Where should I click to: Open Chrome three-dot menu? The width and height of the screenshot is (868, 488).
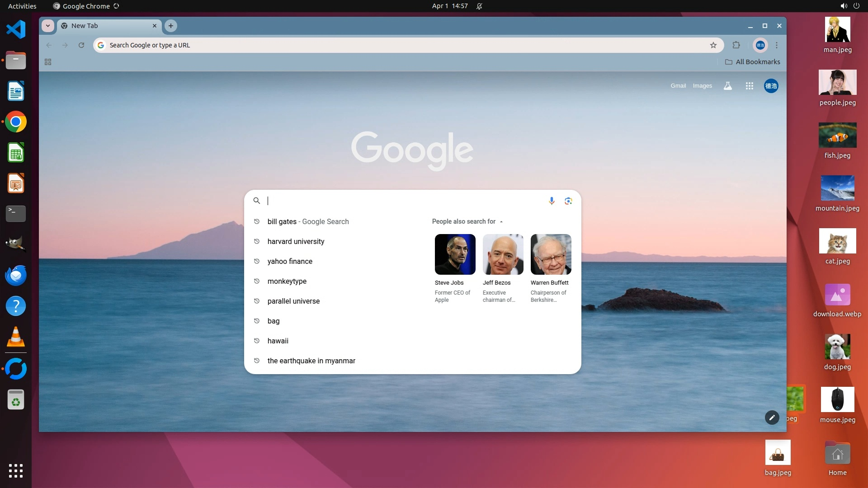[x=777, y=45]
